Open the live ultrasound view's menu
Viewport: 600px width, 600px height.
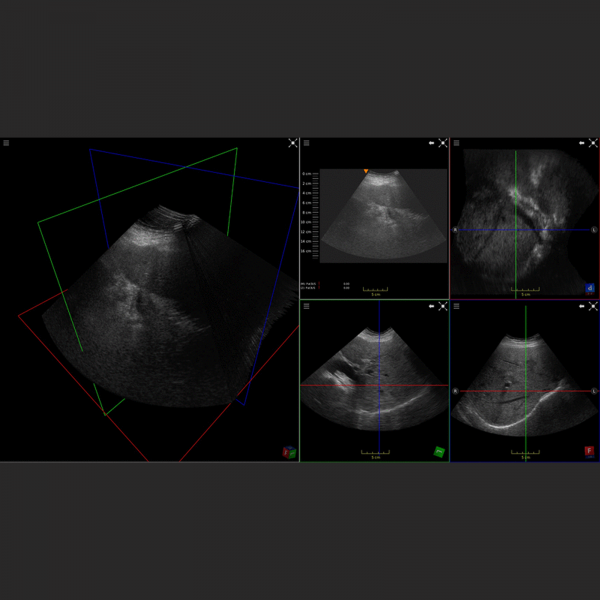click(x=306, y=143)
